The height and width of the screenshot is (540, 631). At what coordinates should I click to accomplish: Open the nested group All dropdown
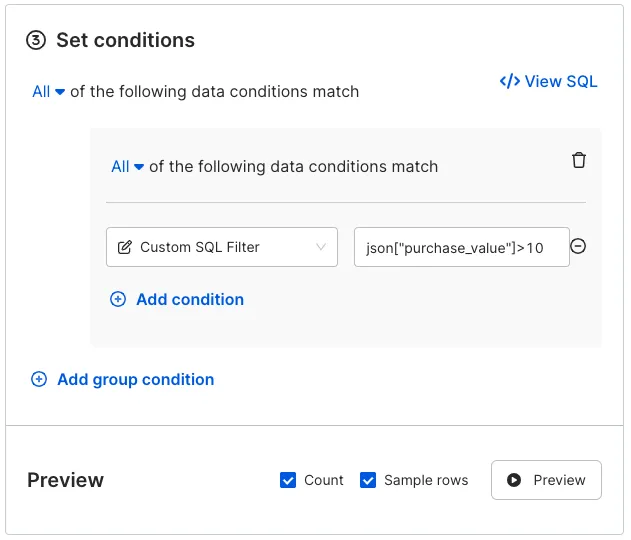pos(128,167)
